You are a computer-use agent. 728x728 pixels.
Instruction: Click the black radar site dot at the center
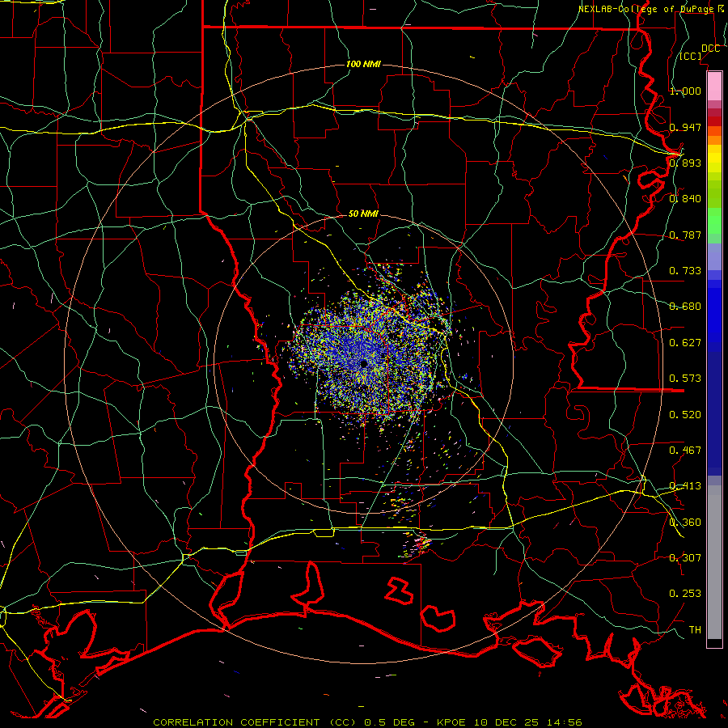363,363
